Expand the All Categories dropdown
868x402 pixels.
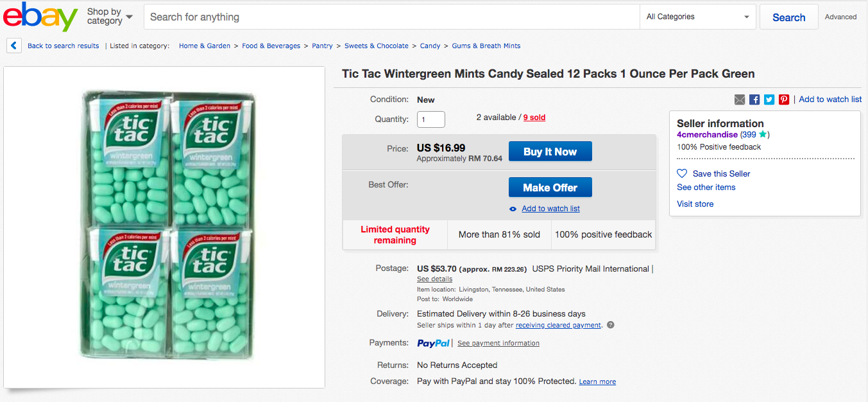(698, 17)
